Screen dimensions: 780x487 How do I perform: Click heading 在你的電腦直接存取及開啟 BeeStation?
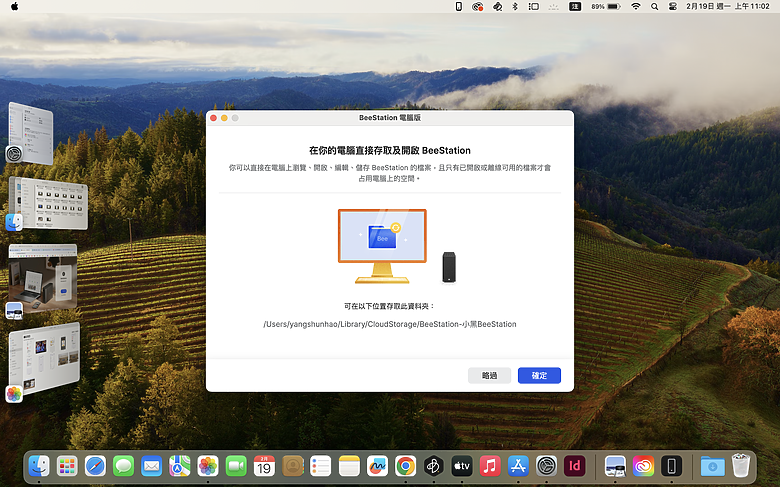click(x=390, y=151)
